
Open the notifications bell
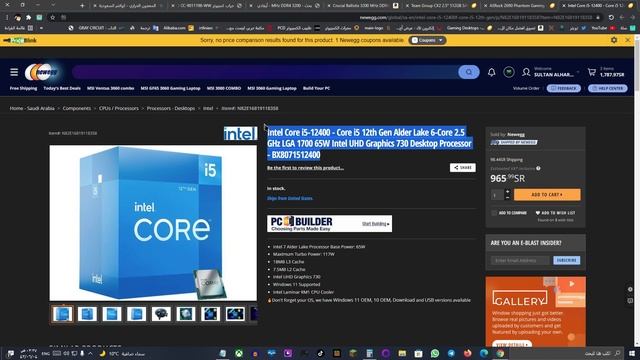(x=491, y=72)
